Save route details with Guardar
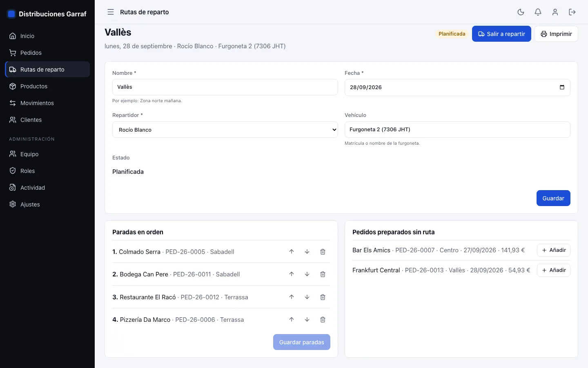This screenshot has height=368, width=588. coord(553,198)
